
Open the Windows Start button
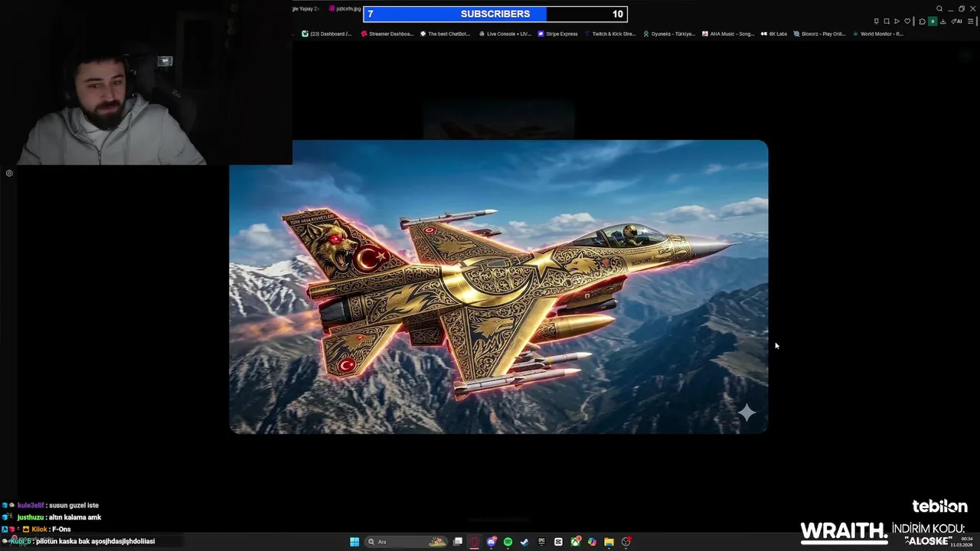354,542
